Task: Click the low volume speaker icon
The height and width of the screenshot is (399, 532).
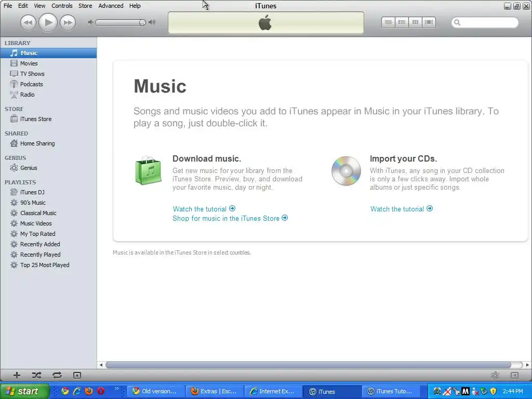Action: pos(90,22)
